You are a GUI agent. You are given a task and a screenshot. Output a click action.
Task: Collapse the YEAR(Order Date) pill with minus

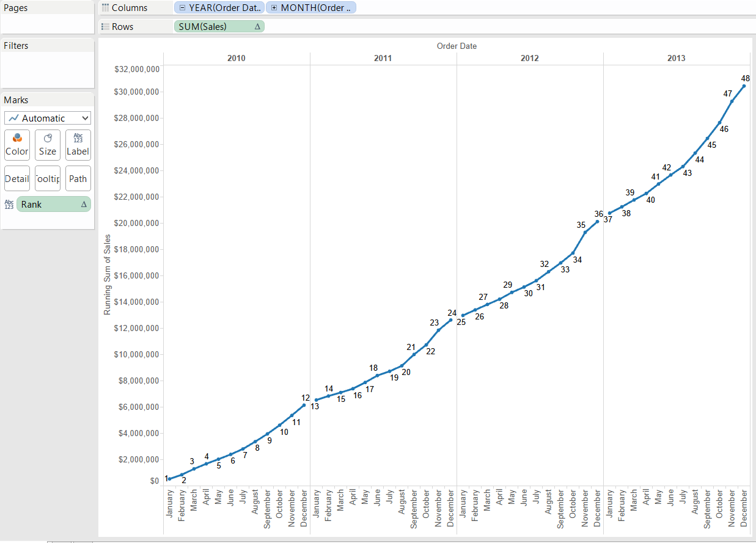coord(183,8)
